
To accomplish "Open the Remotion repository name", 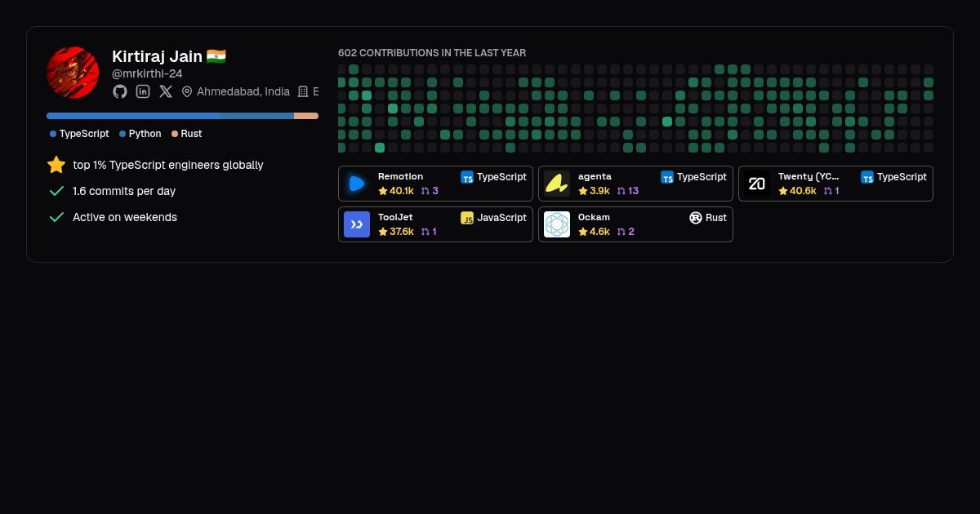I will pos(400,176).
